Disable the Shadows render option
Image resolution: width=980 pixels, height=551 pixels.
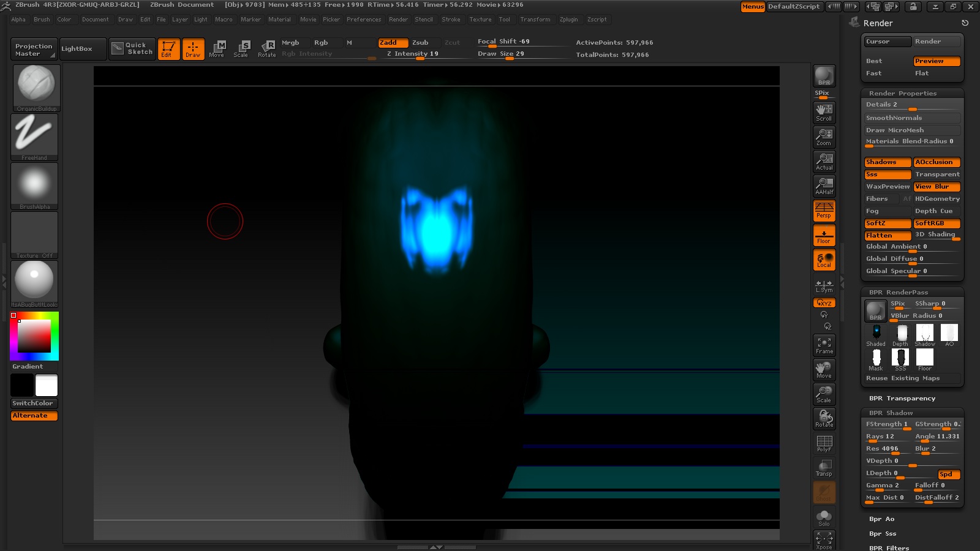tap(887, 162)
